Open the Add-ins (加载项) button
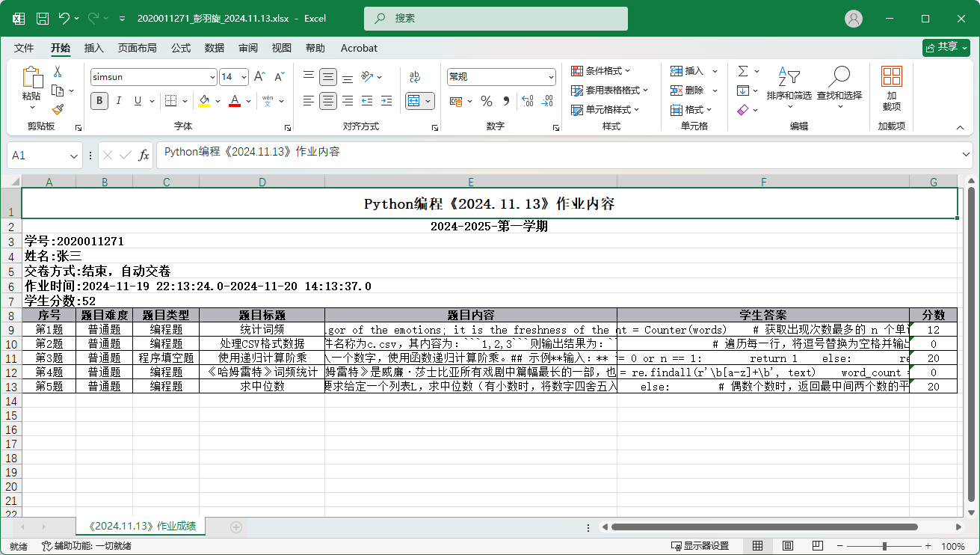Screen dimensions: 980x555 pyautogui.click(x=891, y=89)
